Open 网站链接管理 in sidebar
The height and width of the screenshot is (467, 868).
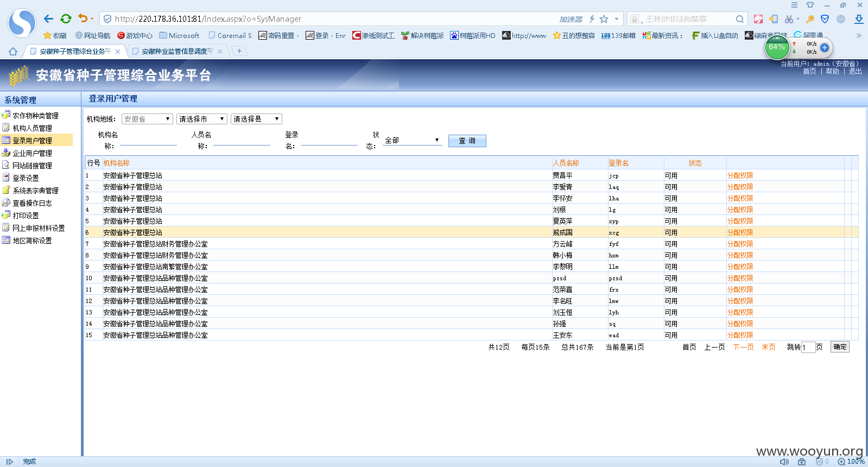[32, 166]
